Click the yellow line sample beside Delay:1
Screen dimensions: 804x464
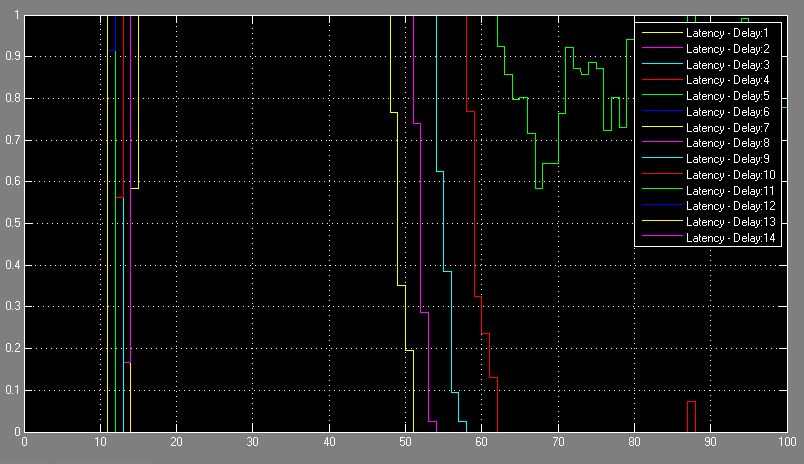pos(659,33)
